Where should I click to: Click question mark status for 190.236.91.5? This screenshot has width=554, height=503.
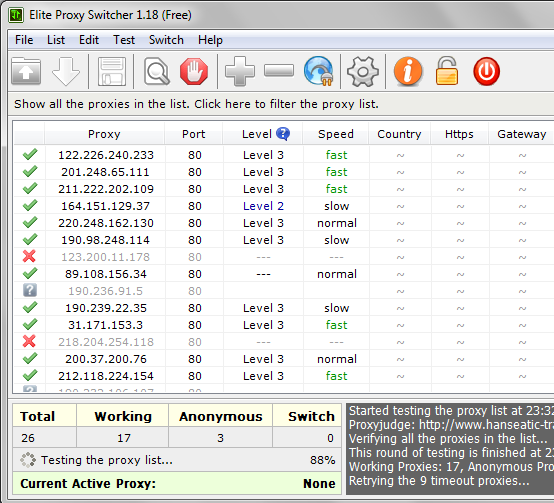[x=30, y=290]
